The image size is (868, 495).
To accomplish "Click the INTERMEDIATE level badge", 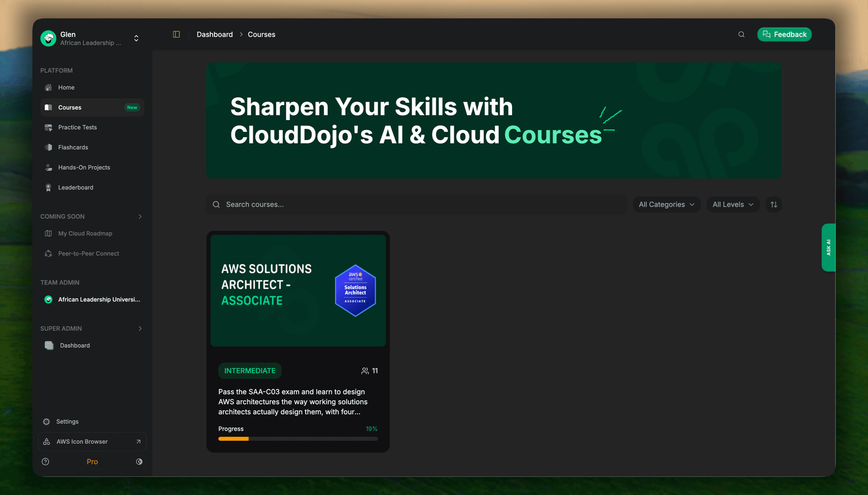I will [x=250, y=371].
